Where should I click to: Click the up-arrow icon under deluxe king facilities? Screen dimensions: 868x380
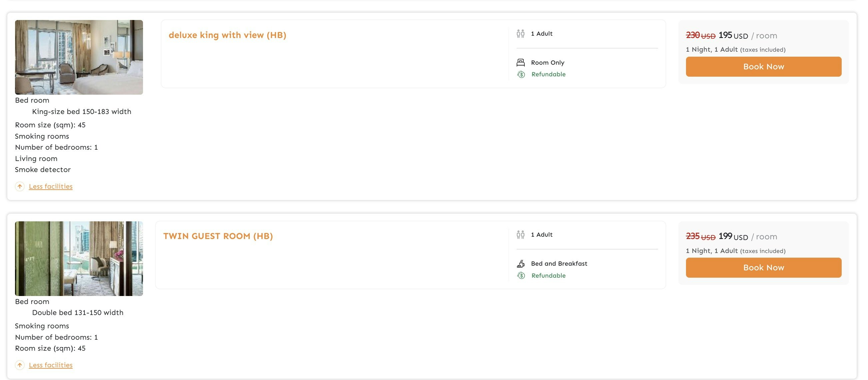[20, 186]
